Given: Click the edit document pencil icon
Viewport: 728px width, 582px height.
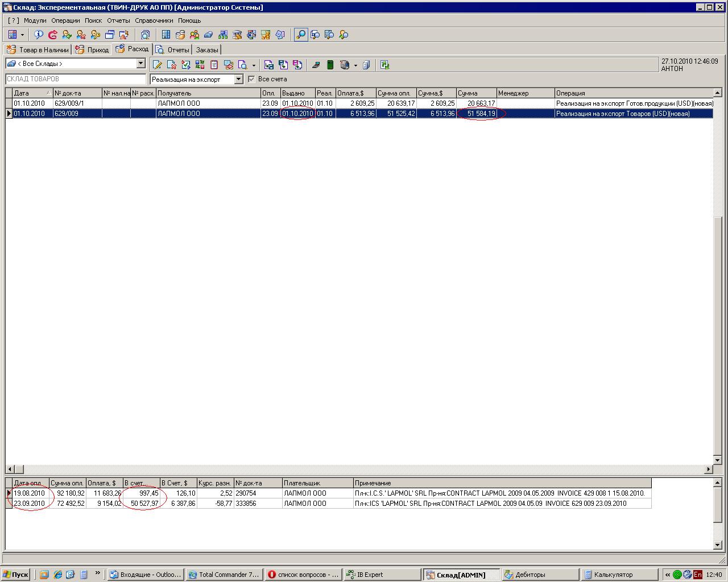Looking at the screenshot, I should point(158,65).
